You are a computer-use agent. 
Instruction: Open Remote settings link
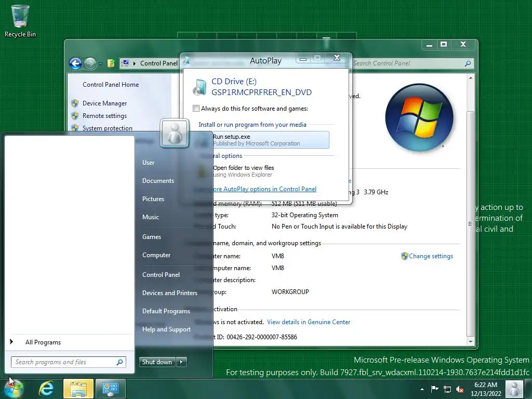(x=104, y=116)
